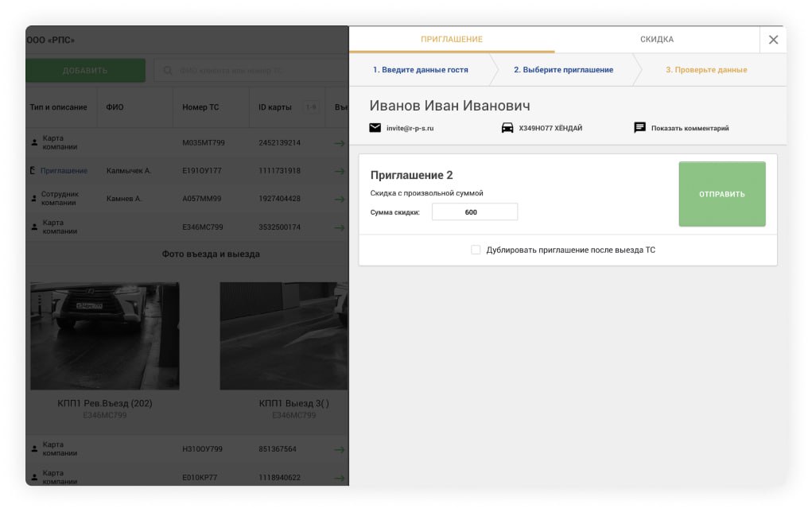
Task: Click the Сумма скидки input field
Action: click(474, 212)
